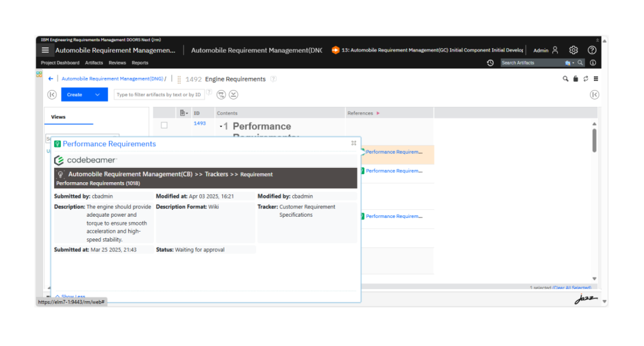
Task: Collapse the left sidebar with the arrow button
Action: coord(52,95)
